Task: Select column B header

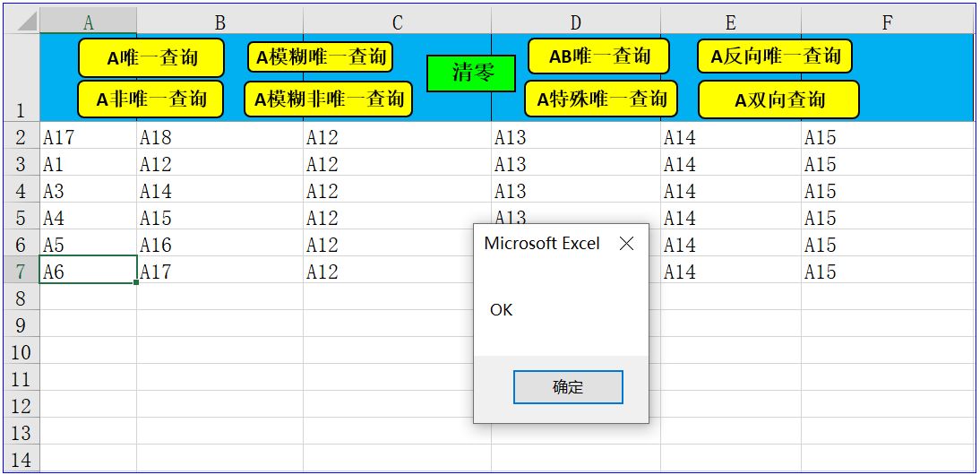Action: click(220, 22)
